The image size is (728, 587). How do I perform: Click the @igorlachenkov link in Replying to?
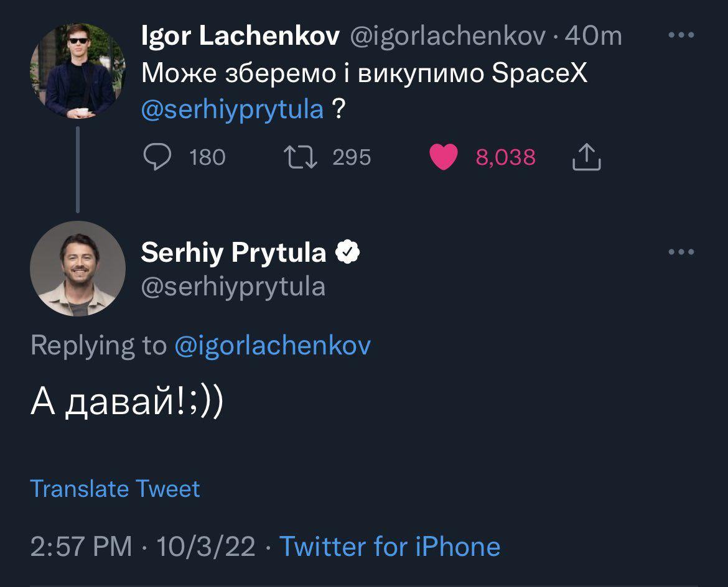pyautogui.click(x=272, y=345)
